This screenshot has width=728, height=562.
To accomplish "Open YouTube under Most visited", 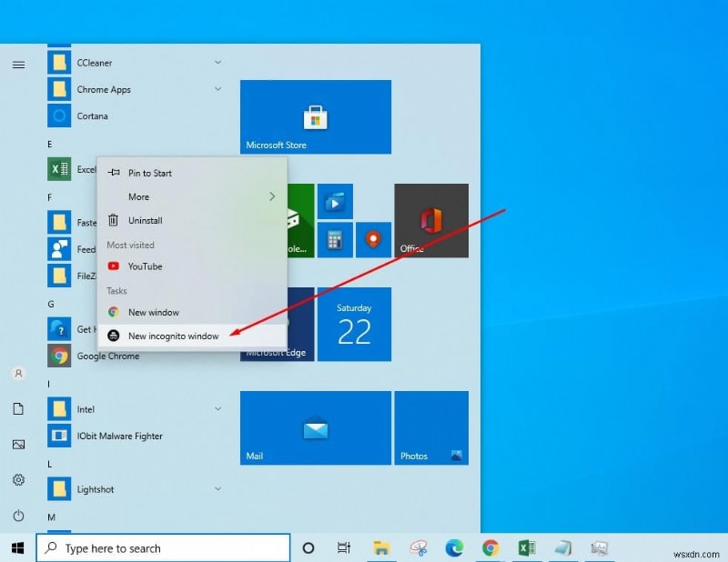I will (x=146, y=266).
